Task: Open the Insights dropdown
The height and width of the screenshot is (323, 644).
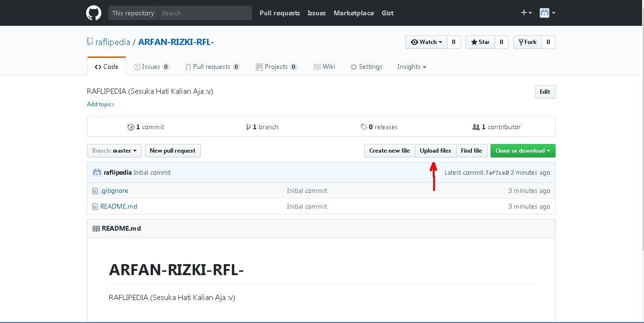Action: 411,67
